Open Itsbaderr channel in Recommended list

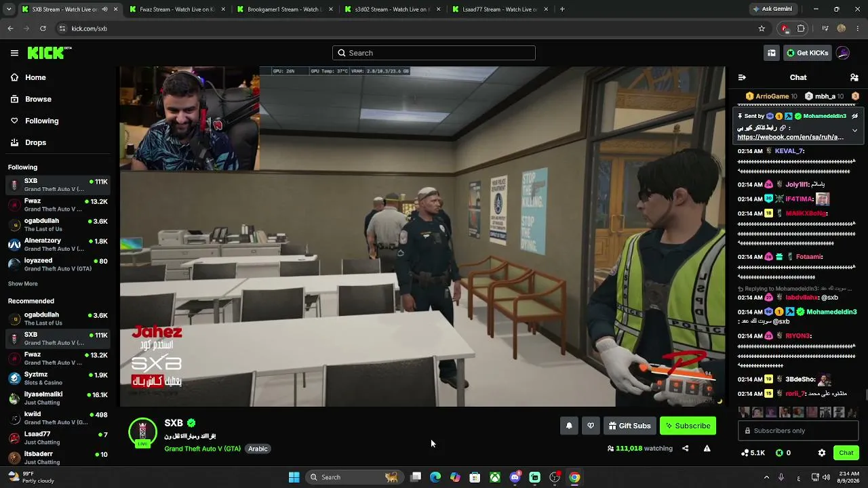(58, 457)
